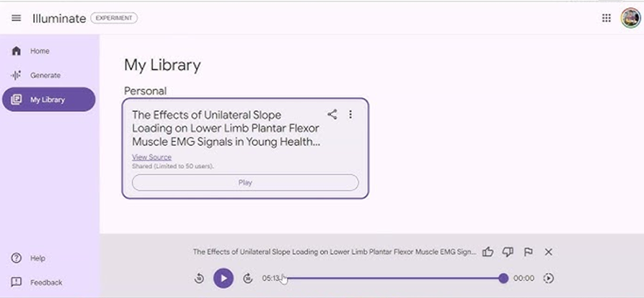Flag the playing audio as inappropriate

[x=528, y=252]
